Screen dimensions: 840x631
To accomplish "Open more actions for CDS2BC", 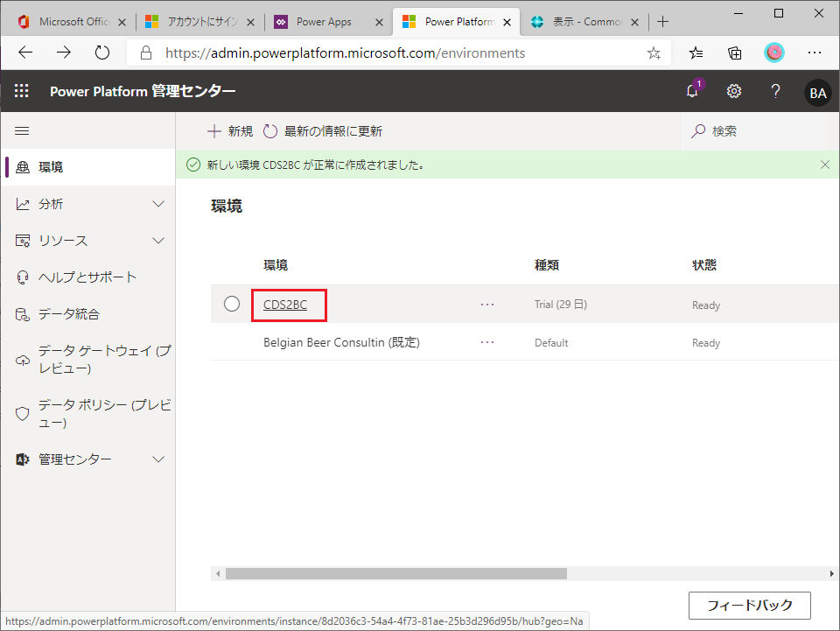I will click(487, 305).
